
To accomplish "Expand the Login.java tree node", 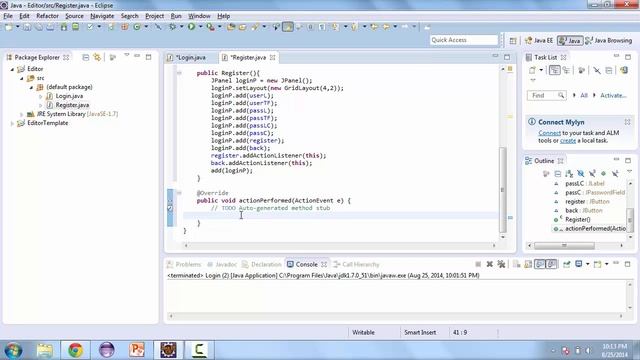I will [40, 96].
